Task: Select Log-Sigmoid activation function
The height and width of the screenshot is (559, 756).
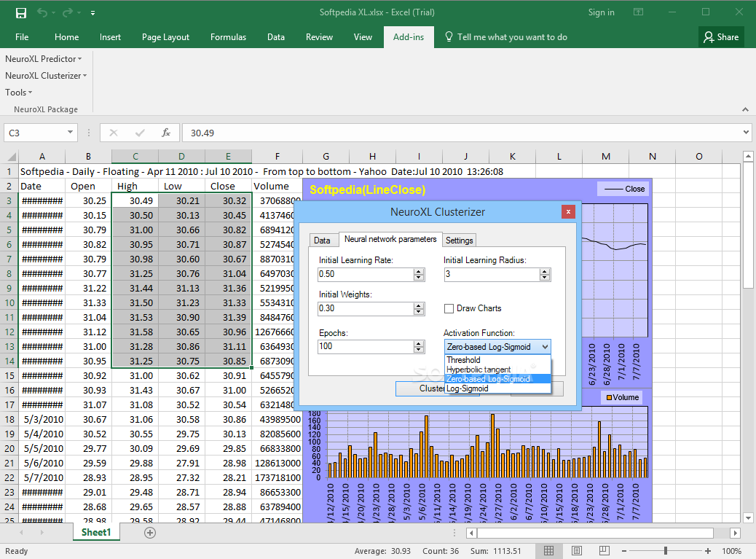Action: pos(497,388)
